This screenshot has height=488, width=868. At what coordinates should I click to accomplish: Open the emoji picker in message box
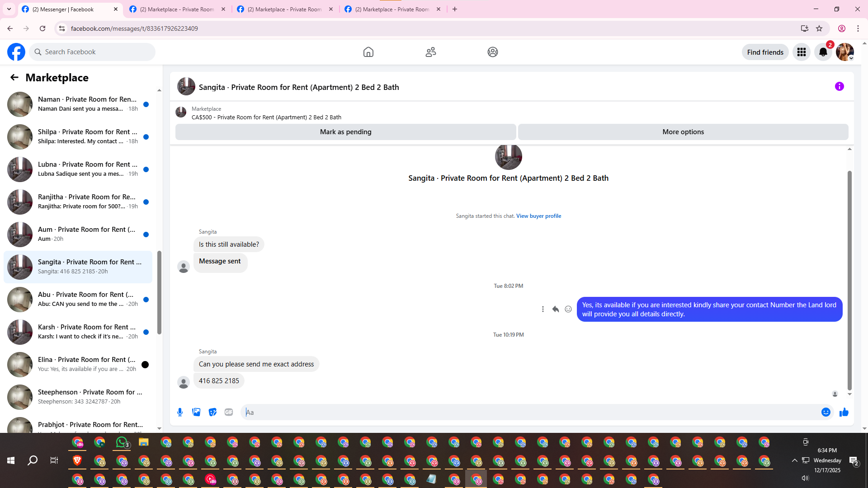click(x=826, y=412)
